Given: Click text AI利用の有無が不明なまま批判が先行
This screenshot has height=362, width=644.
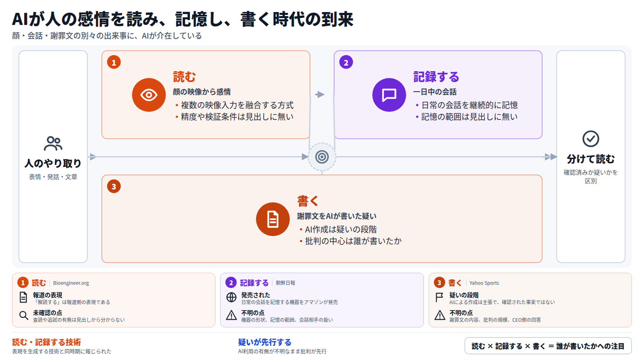Looking at the screenshot, I should click(283, 352).
